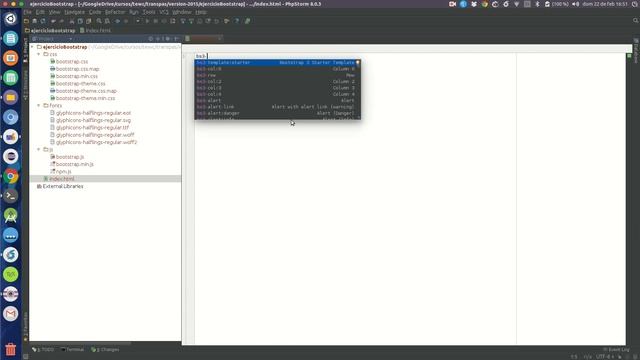The height and width of the screenshot is (360, 640).
Task: Open the run configuration dropdown
Action: [x=138, y=21]
